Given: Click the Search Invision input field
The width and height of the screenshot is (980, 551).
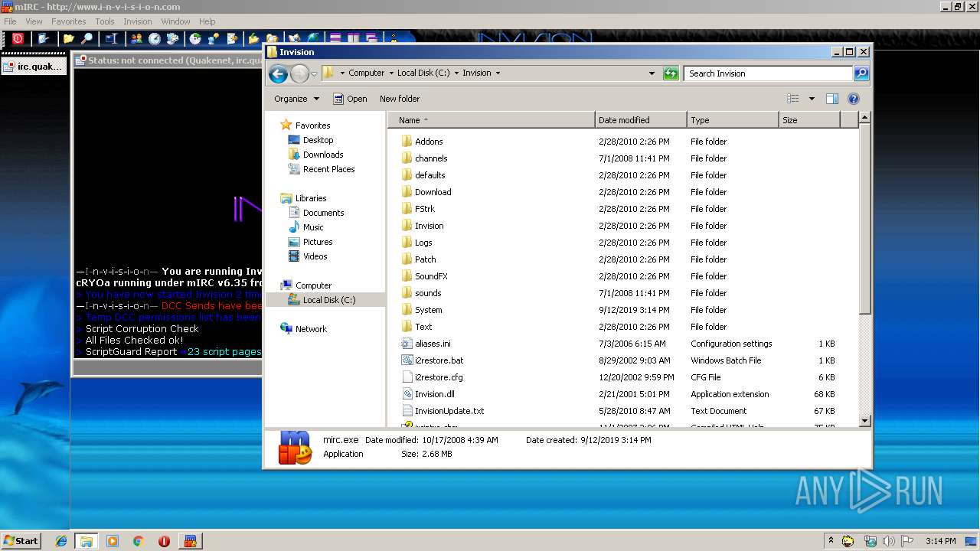Looking at the screenshot, I should 768,73.
